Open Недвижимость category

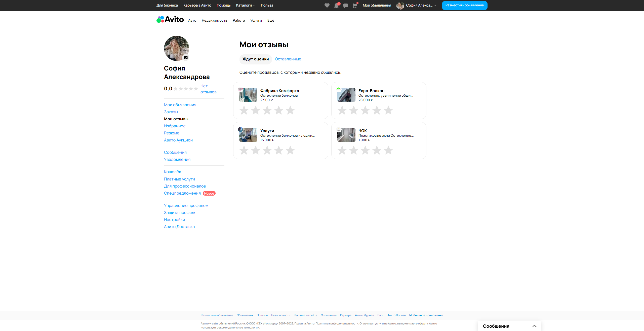pos(214,20)
